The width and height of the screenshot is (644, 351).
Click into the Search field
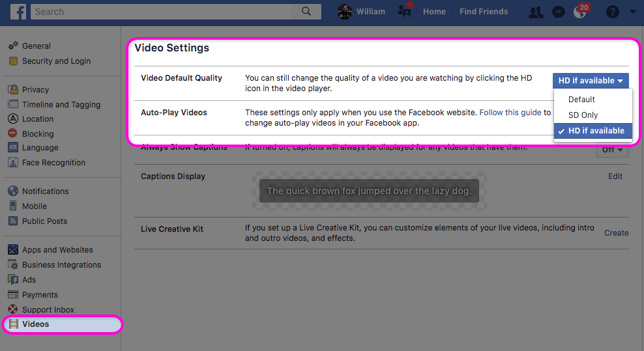click(x=162, y=12)
